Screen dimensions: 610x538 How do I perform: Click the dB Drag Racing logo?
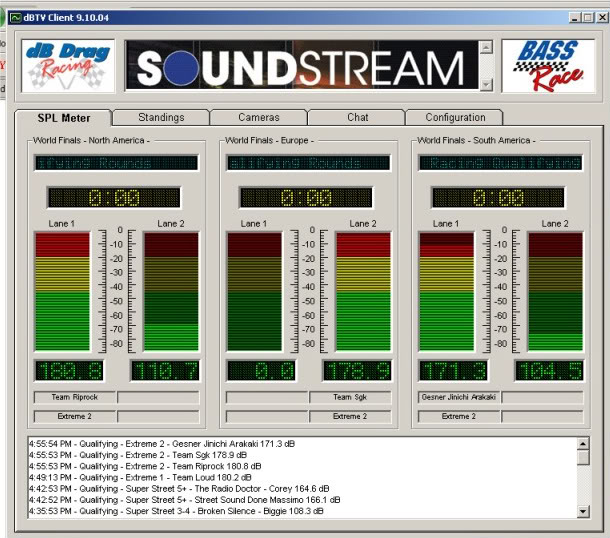[68, 66]
